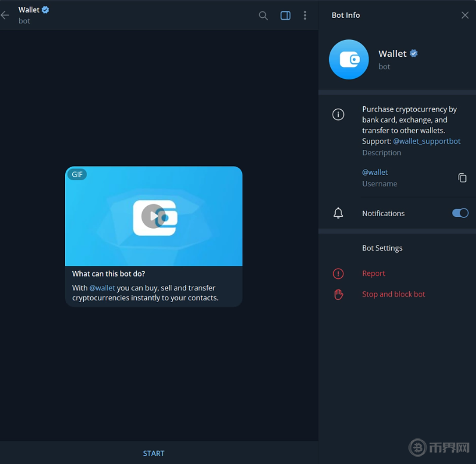Open search in the chat header
Viewport: 476px width, 464px height.
(x=263, y=16)
